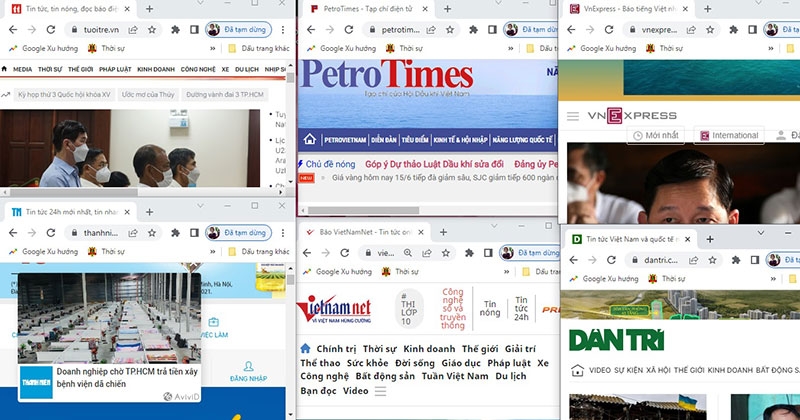Image resolution: width=800 pixels, height=420 pixels.
Task: Go back in the tuoitre.vn window
Action: (x=13, y=30)
